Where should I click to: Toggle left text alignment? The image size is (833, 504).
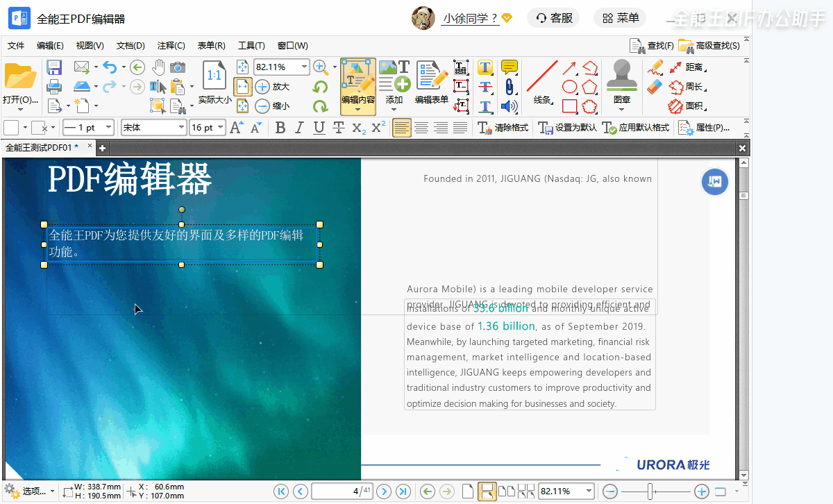point(401,128)
